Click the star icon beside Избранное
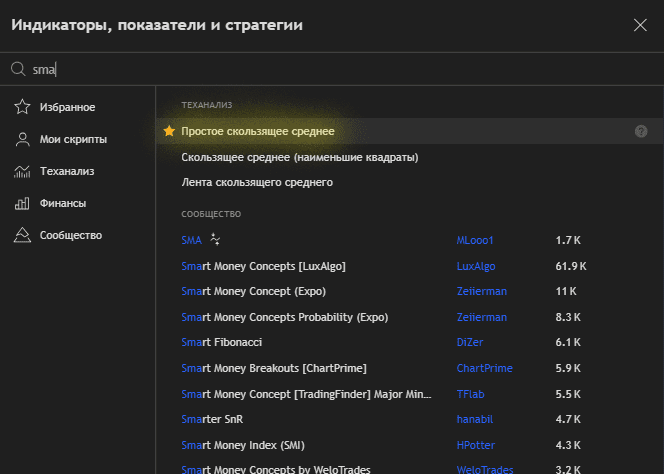 (22, 107)
